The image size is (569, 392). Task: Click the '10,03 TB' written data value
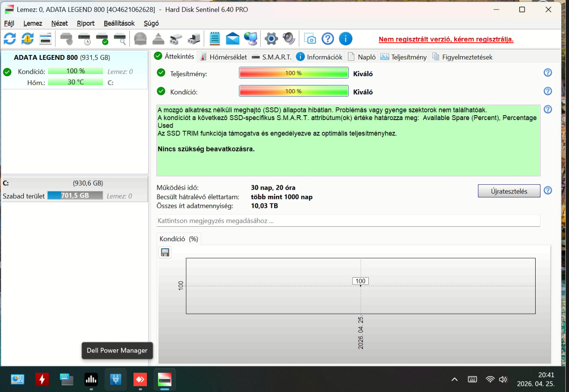pyautogui.click(x=264, y=206)
